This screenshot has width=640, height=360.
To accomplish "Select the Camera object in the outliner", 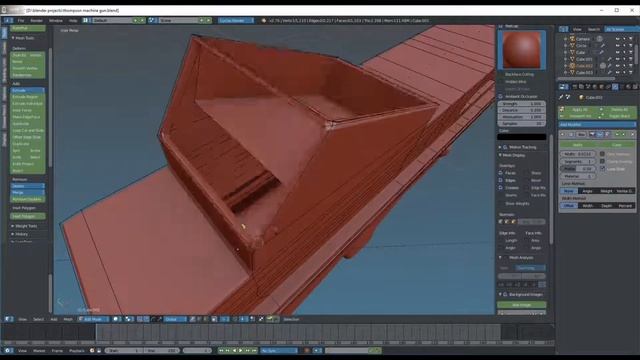I will coord(583,39).
